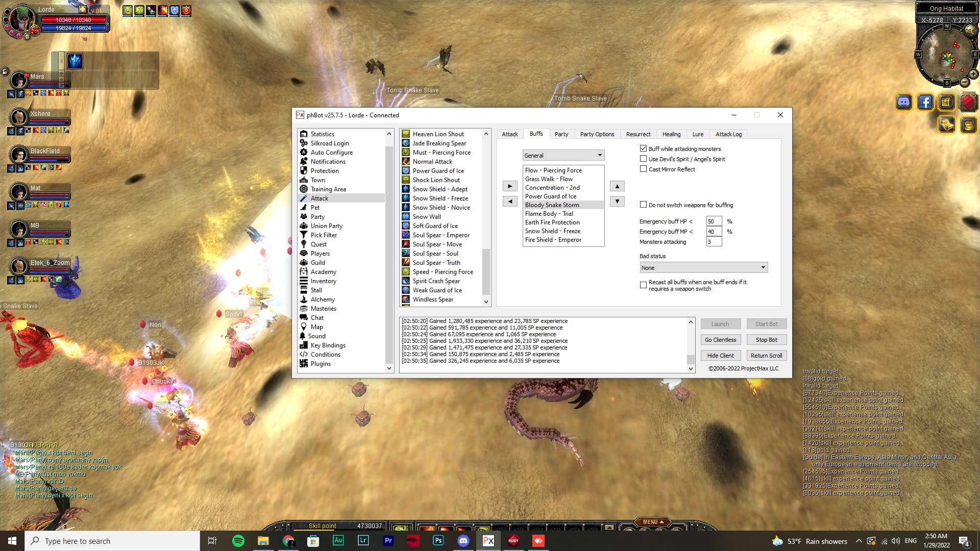This screenshot has width=980, height=551.
Task: Move selected skill with right arrow button
Action: pyautogui.click(x=509, y=186)
